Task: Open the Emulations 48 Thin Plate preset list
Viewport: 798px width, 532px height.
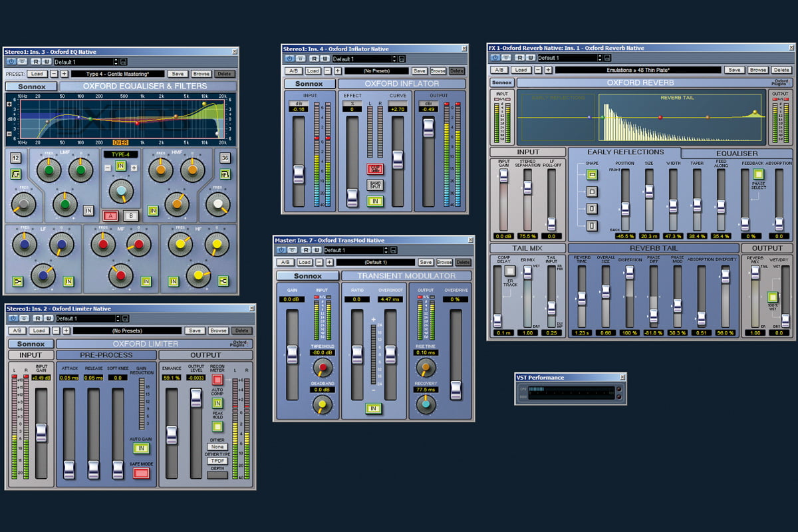Action: [x=637, y=70]
